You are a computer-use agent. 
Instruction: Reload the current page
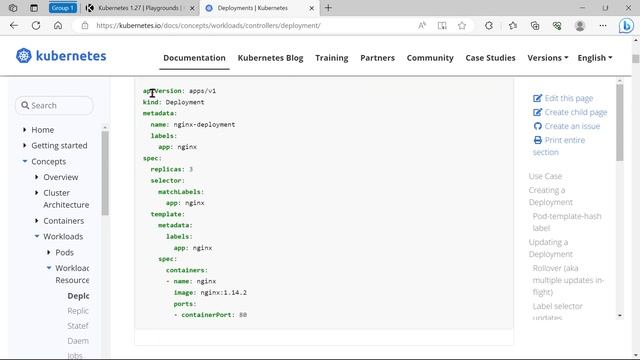click(36, 25)
